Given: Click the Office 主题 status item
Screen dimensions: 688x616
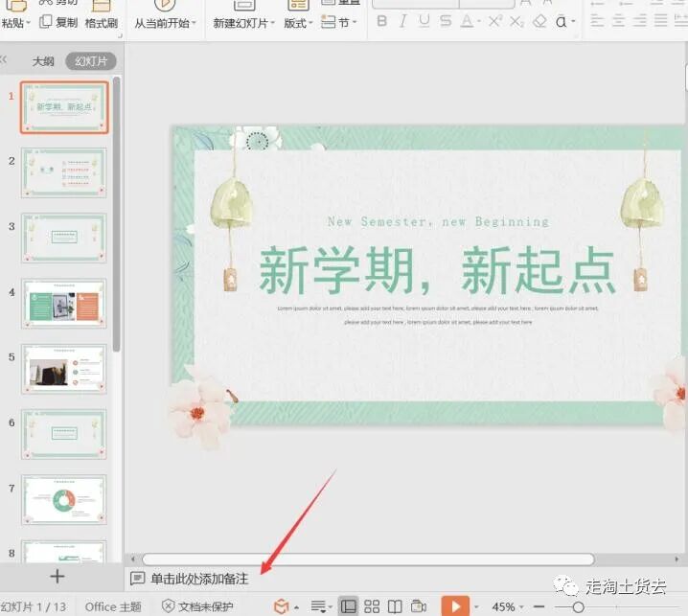Looking at the screenshot, I should 113,606.
